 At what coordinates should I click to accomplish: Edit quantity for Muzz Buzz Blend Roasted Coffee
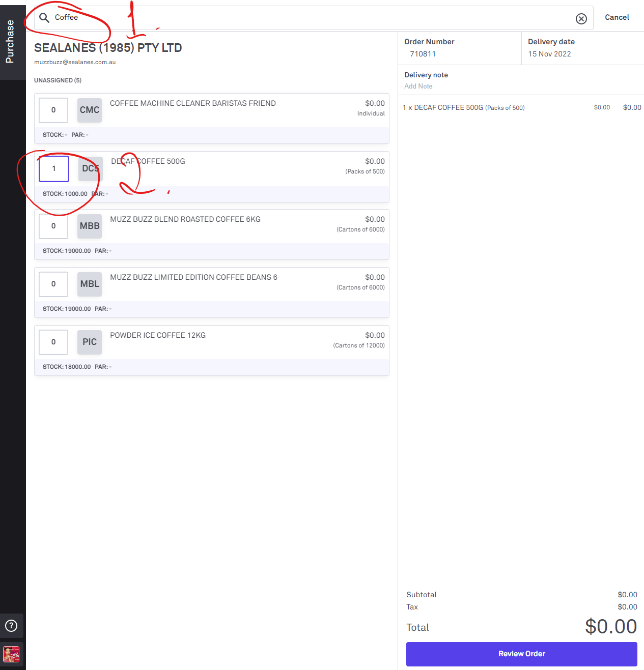(53, 226)
